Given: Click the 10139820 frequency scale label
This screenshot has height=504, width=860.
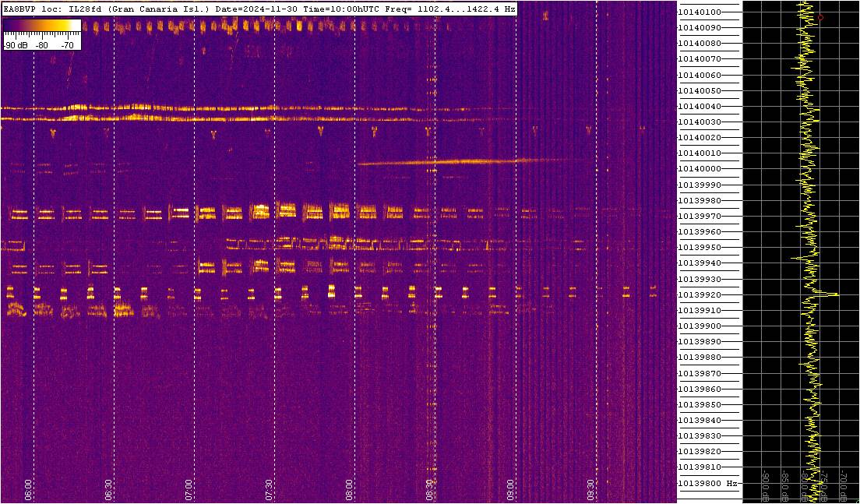Looking at the screenshot, I should (700, 452).
